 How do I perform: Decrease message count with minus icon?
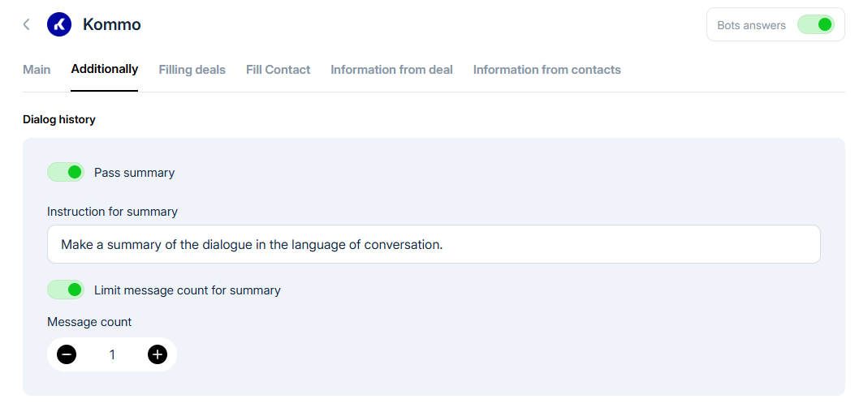67,354
